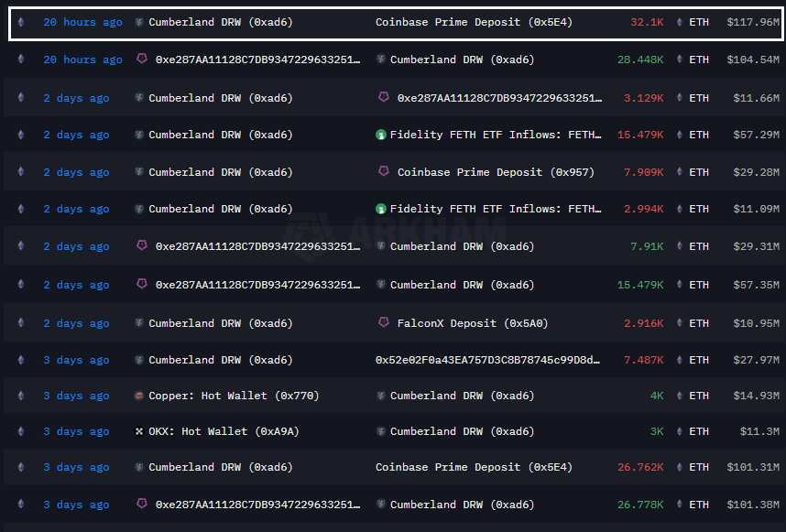The height and width of the screenshot is (532, 786).
Task: Open the '3 days ago' link of the 3K transfer
Action: click(76, 431)
